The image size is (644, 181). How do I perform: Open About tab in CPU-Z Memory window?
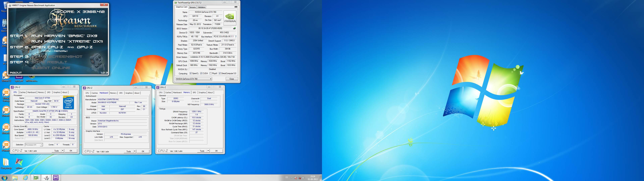(x=210, y=93)
